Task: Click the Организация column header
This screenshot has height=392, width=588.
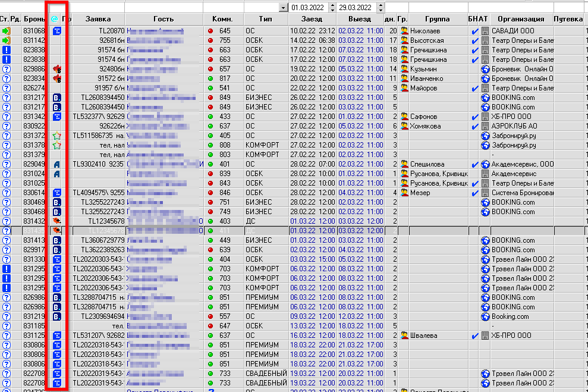Action: coord(520,19)
